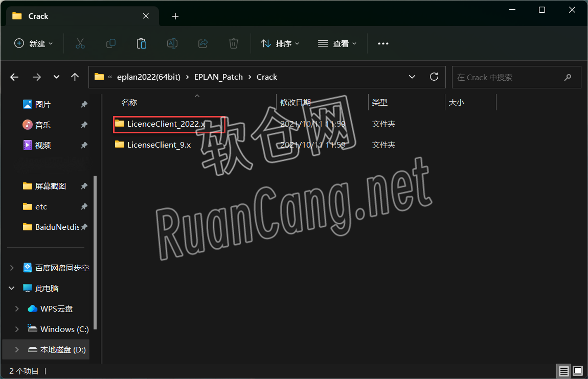Unpin 音乐 from the quick access sidebar
This screenshot has width=588, height=379.
click(x=84, y=125)
